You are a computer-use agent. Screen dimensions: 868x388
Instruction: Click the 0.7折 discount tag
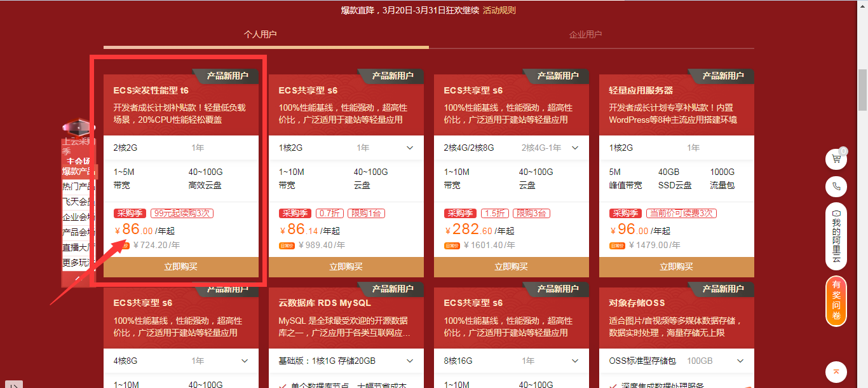click(x=330, y=214)
